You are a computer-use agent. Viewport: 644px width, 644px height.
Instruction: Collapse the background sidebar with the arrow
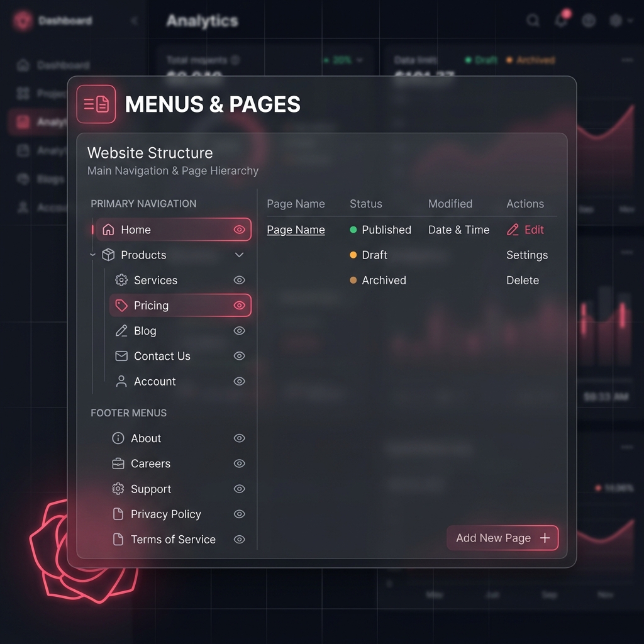[x=134, y=21]
